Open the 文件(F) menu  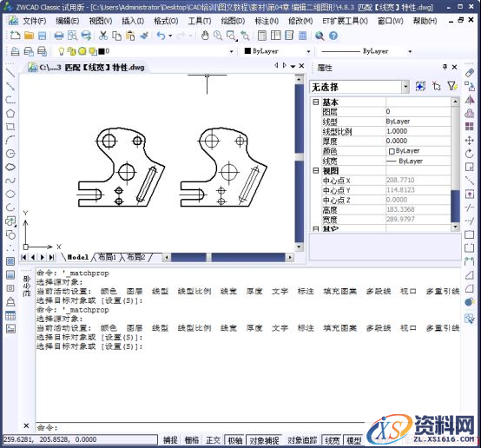[x=35, y=21]
